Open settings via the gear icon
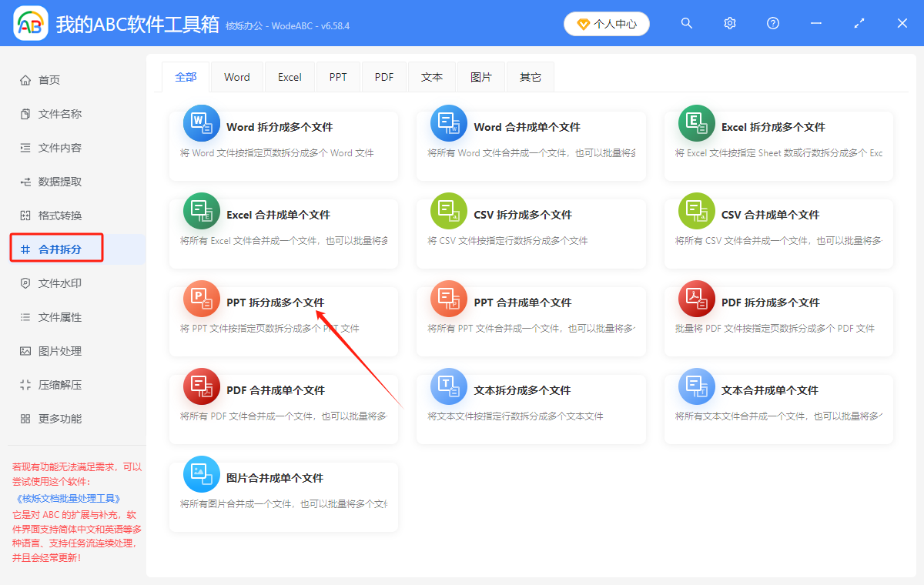Viewport: 924px width, 585px height. coord(730,24)
